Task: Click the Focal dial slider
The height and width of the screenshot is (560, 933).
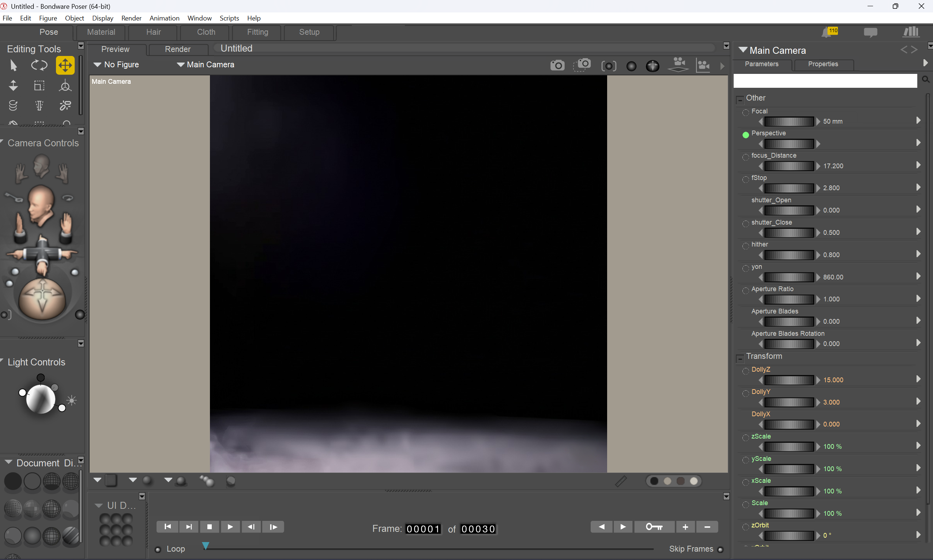Action: coord(789,121)
